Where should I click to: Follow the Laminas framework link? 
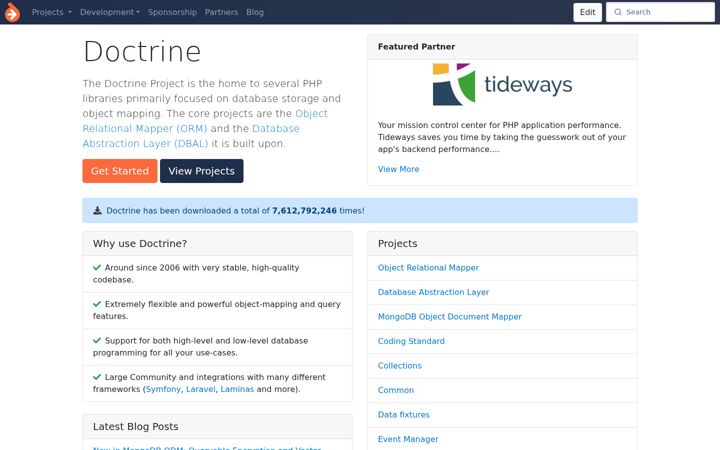click(x=237, y=389)
